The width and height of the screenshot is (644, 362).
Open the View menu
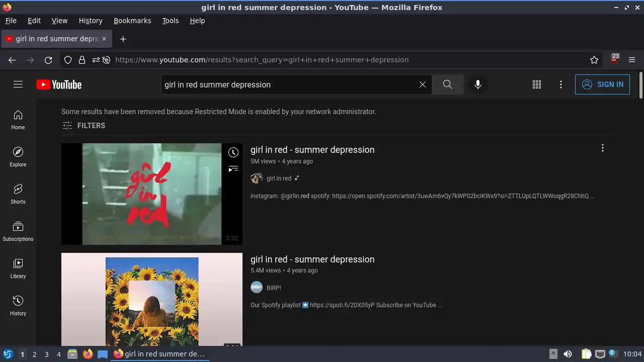(x=59, y=21)
